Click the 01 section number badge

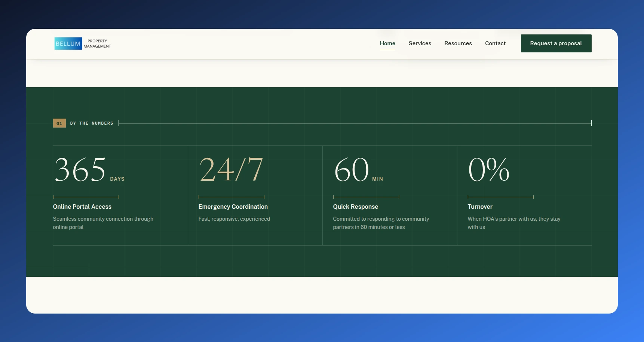[59, 123]
